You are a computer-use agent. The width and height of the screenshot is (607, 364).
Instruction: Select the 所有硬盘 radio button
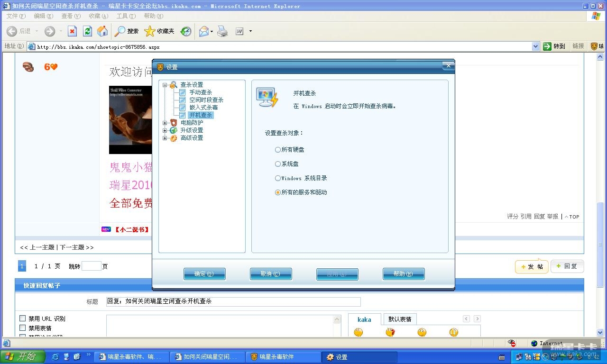point(278,150)
